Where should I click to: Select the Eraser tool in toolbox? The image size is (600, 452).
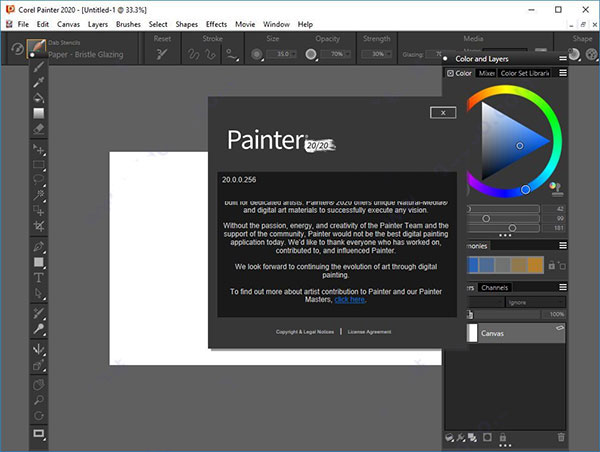click(x=39, y=128)
